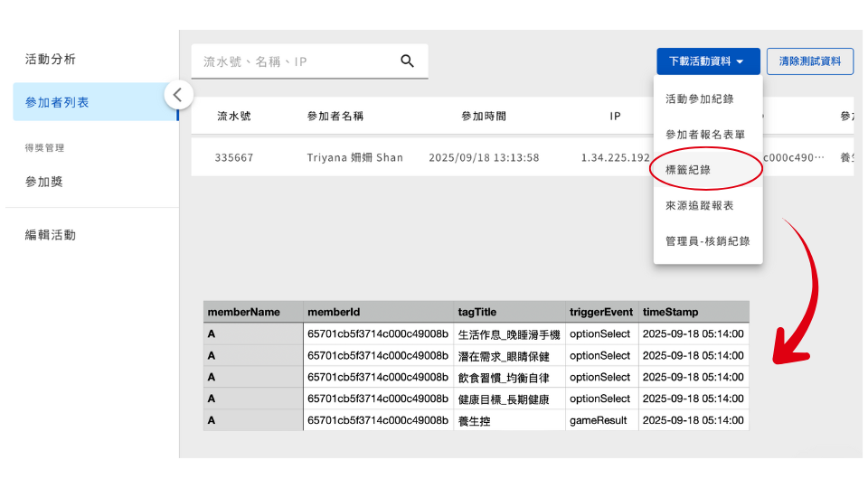This screenshot has width=868, height=488.
Task: Click the 參加者名稱 column header
Action: (335, 117)
